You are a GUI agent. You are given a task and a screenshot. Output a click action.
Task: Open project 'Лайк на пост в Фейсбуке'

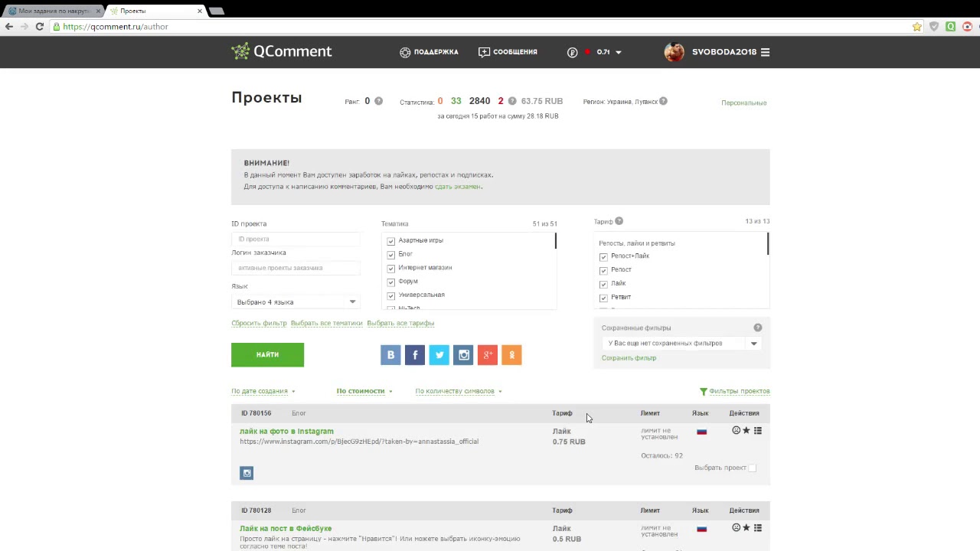click(286, 528)
